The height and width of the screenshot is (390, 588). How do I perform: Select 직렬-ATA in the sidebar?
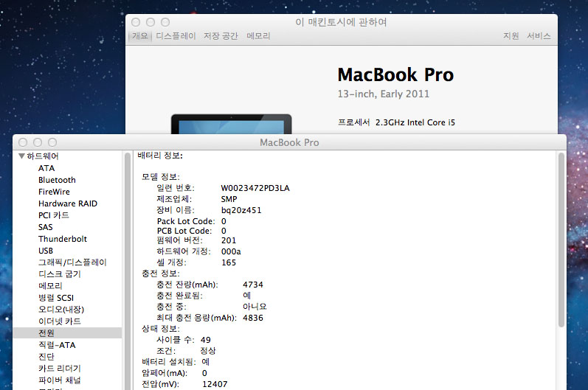pyautogui.click(x=57, y=345)
